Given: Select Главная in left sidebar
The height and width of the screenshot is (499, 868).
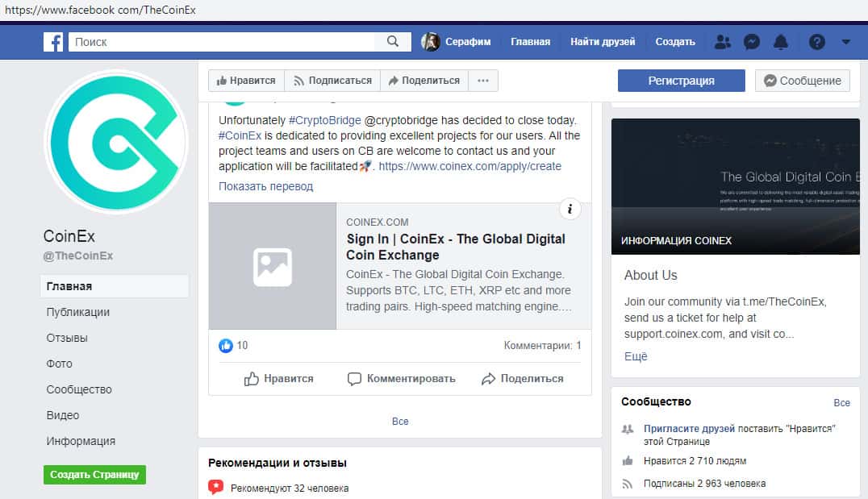Looking at the screenshot, I should point(115,286).
